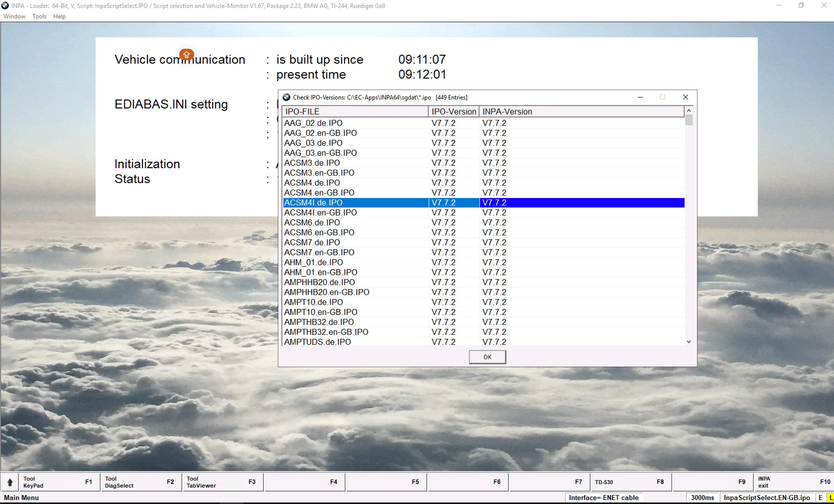
Task: Click the orange home badge icon
Action: 186,54
